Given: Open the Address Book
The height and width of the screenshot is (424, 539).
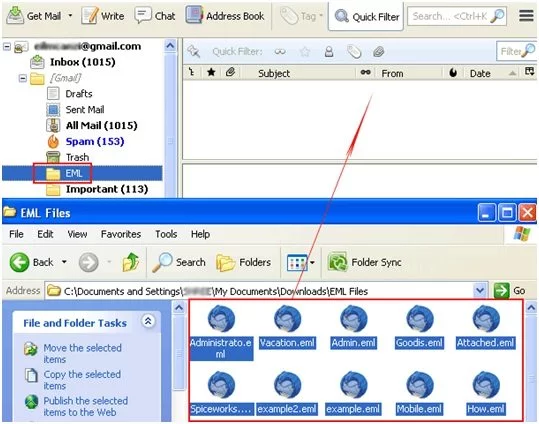Looking at the screenshot, I should point(225,16).
